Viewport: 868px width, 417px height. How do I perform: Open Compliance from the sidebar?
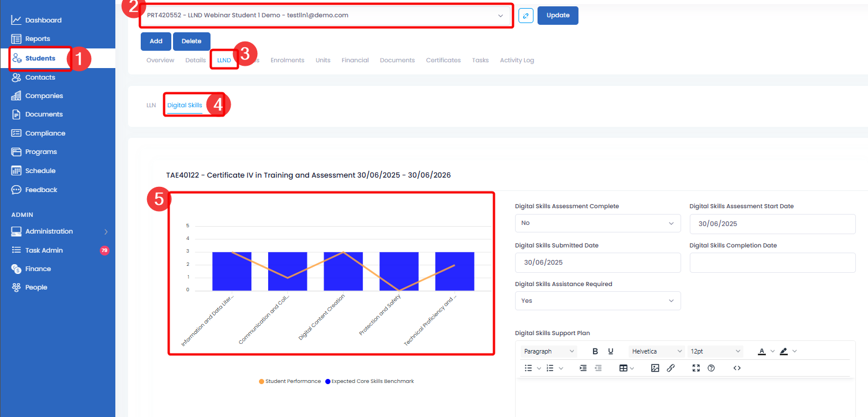45,133
